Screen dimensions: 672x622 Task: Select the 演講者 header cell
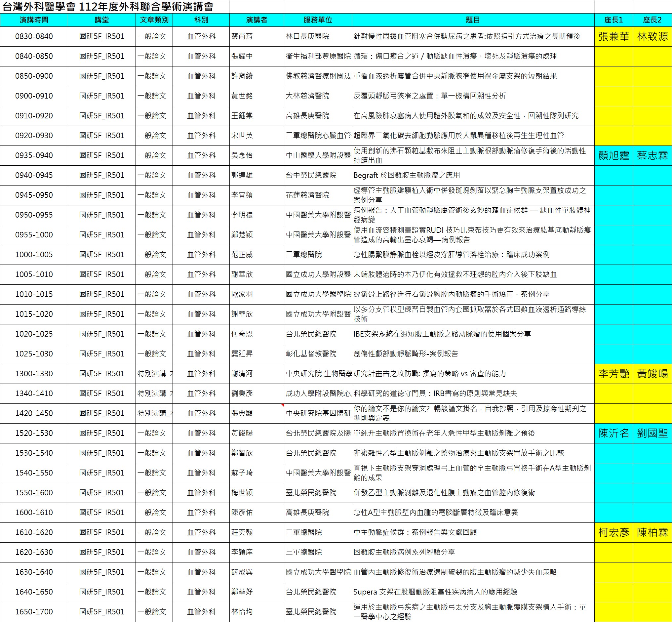click(257, 20)
